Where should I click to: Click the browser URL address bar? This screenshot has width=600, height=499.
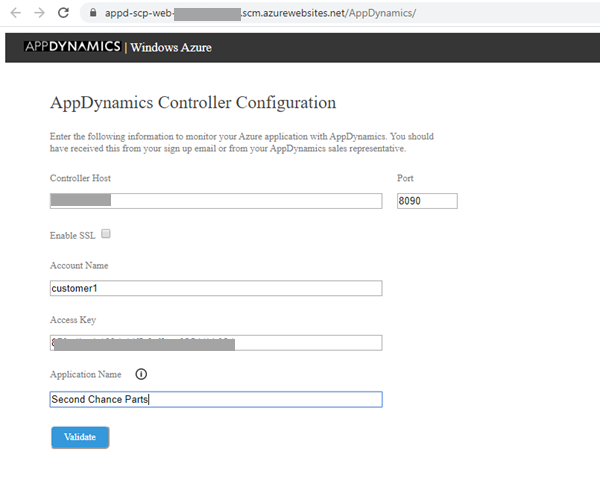300,14
